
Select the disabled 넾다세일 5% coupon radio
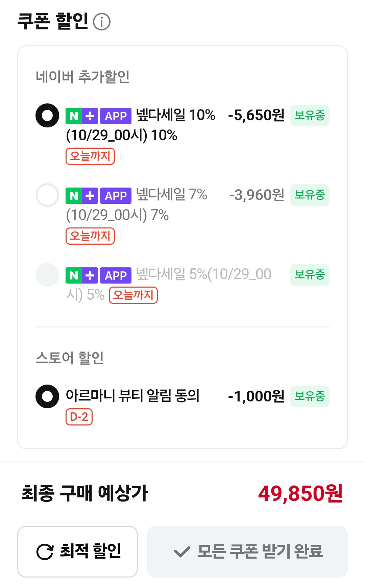coord(47,275)
